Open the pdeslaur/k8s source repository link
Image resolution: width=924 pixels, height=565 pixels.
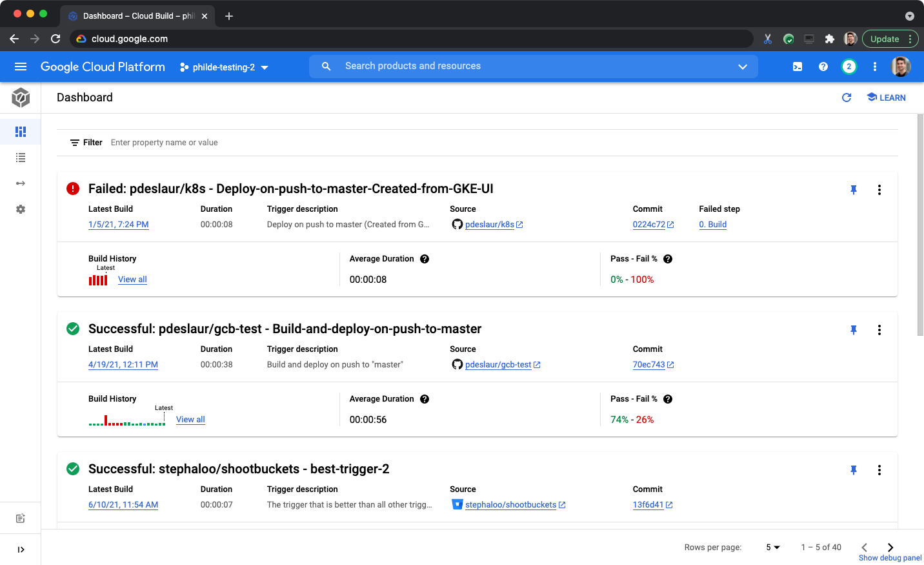point(494,225)
